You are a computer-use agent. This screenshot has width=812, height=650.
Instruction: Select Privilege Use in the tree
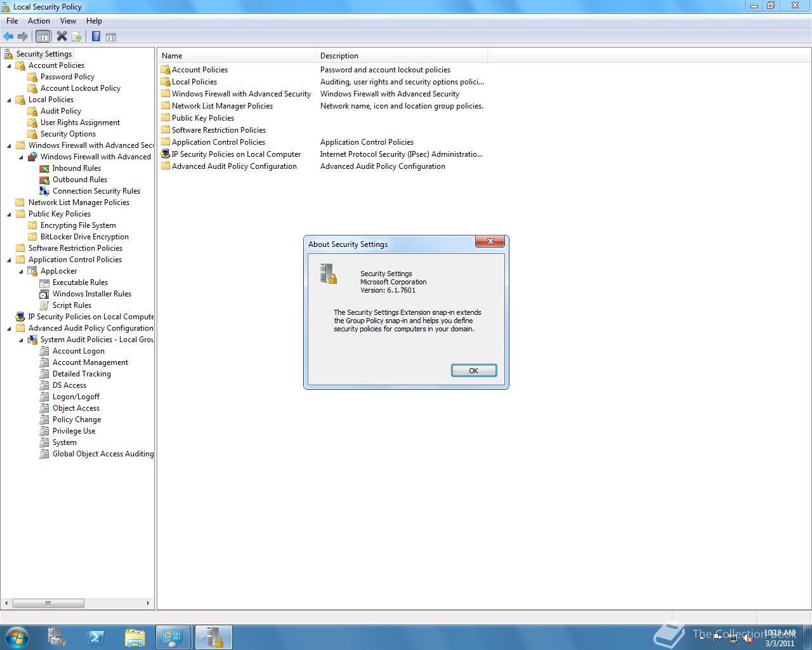tap(74, 431)
